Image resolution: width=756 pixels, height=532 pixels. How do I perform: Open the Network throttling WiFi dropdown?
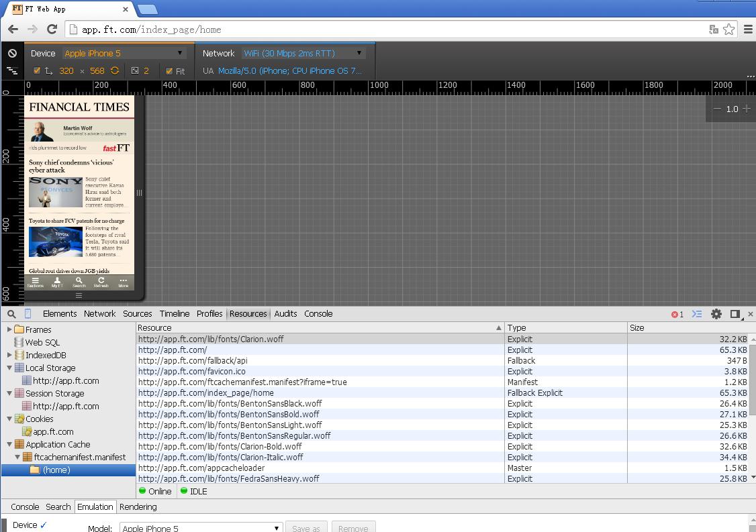pos(303,53)
